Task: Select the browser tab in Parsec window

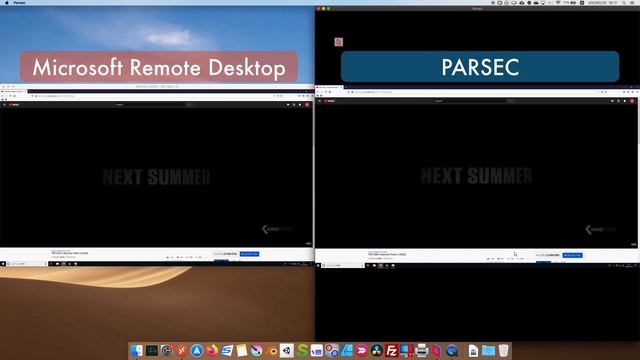Action: (329, 87)
